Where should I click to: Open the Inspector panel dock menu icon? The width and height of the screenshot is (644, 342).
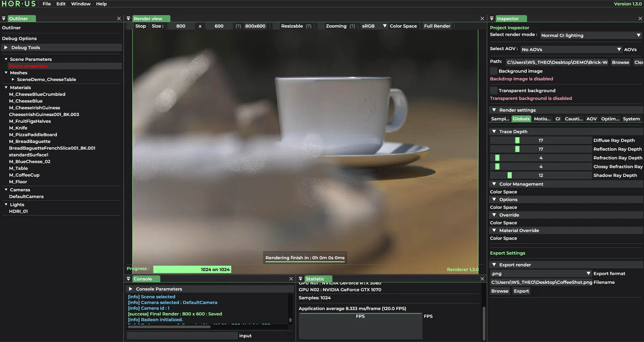click(x=492, y=19)
